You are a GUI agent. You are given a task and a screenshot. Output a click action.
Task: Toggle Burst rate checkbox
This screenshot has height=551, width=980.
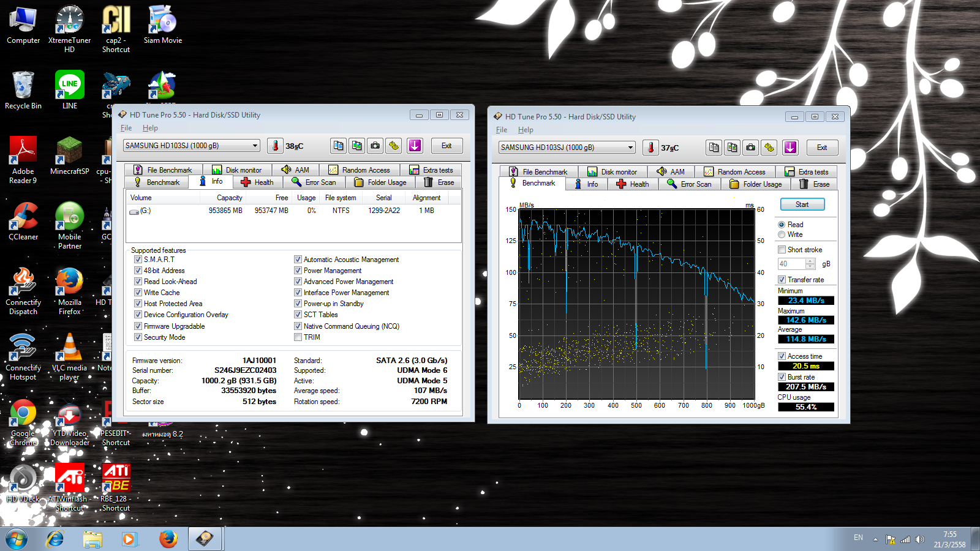click(x=782, y=377)
